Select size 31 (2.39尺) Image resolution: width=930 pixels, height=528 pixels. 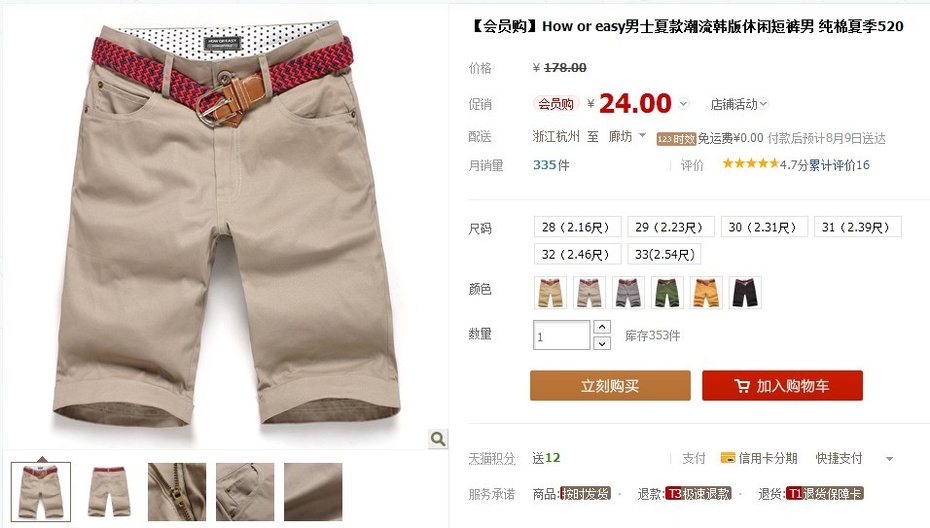858,227
